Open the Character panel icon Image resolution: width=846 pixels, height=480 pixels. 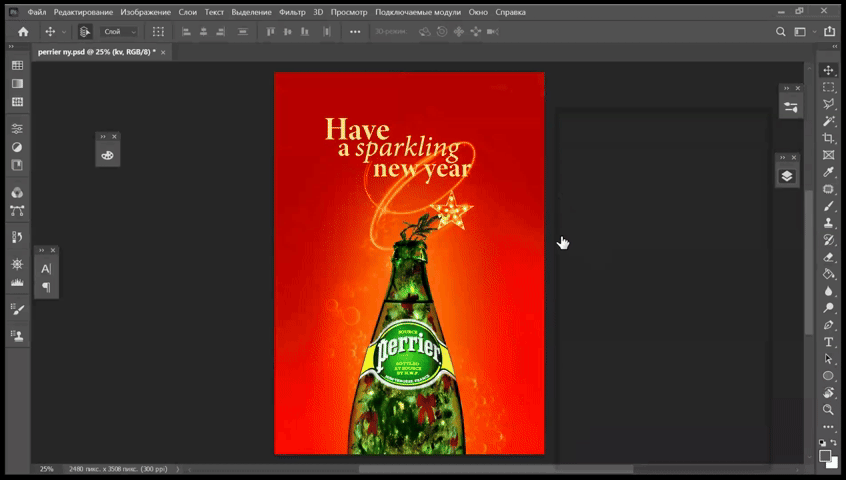(45, 269)
